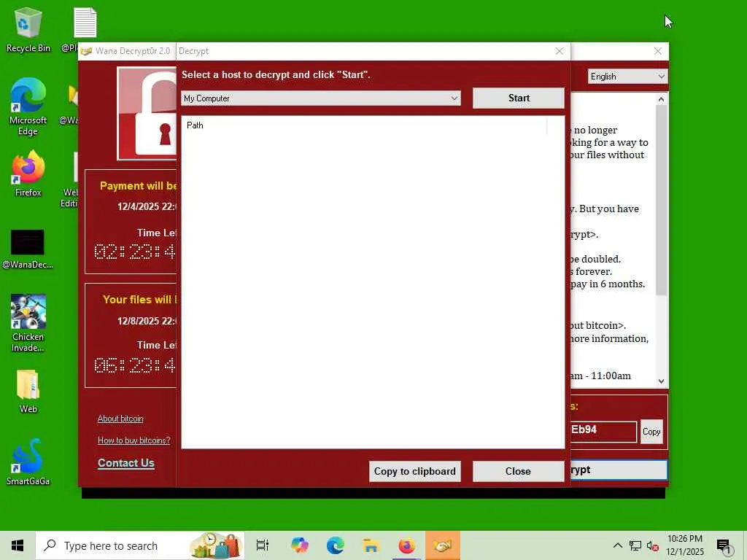Open the text file icon beside Recycle Bin
747x560 pixels.
(x=85, y=23)
